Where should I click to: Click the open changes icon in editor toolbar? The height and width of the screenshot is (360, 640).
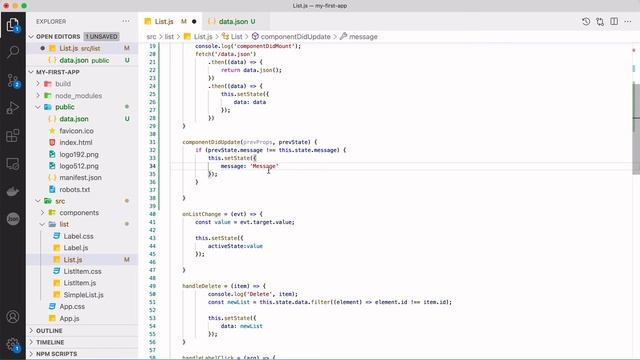(600, 22)
